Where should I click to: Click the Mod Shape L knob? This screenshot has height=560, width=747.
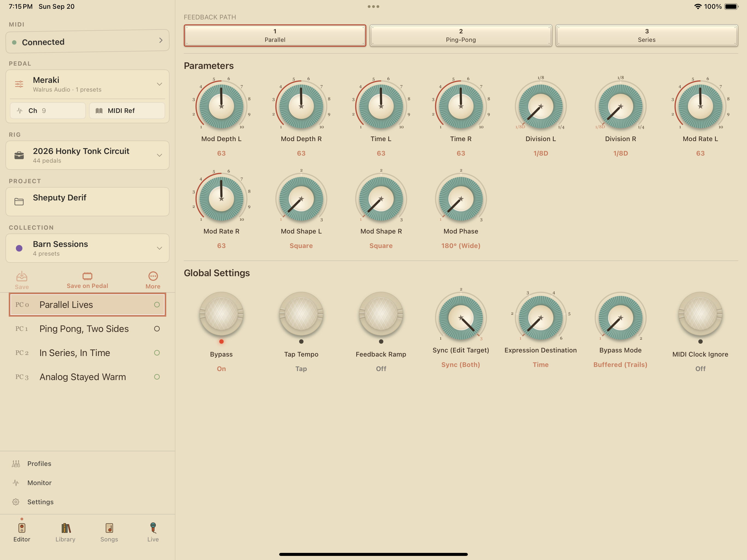point(301,199)
